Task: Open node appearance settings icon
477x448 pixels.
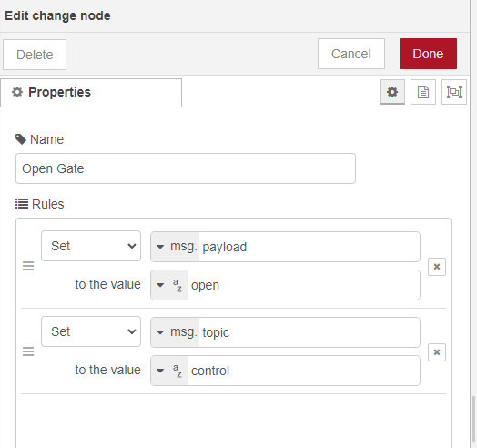Action: coord(454,92)
